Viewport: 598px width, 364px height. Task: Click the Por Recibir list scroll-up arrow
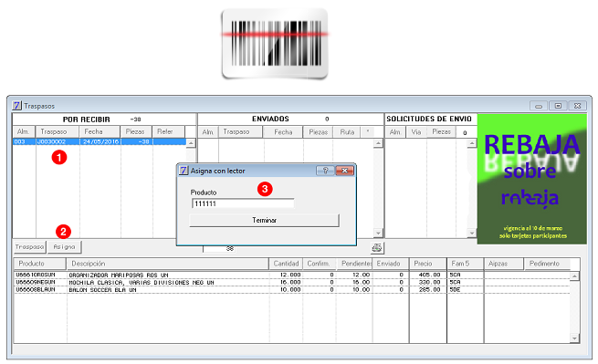(x=191, y=143)
